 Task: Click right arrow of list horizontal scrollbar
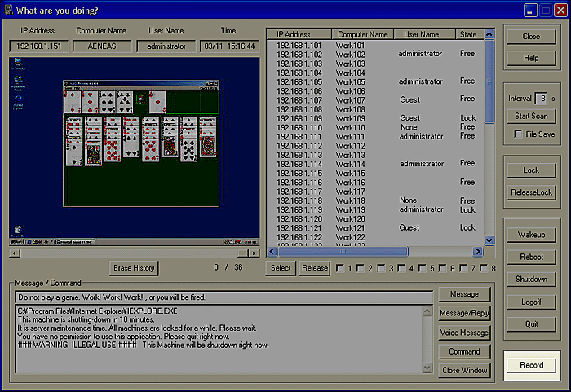(478, 252)
